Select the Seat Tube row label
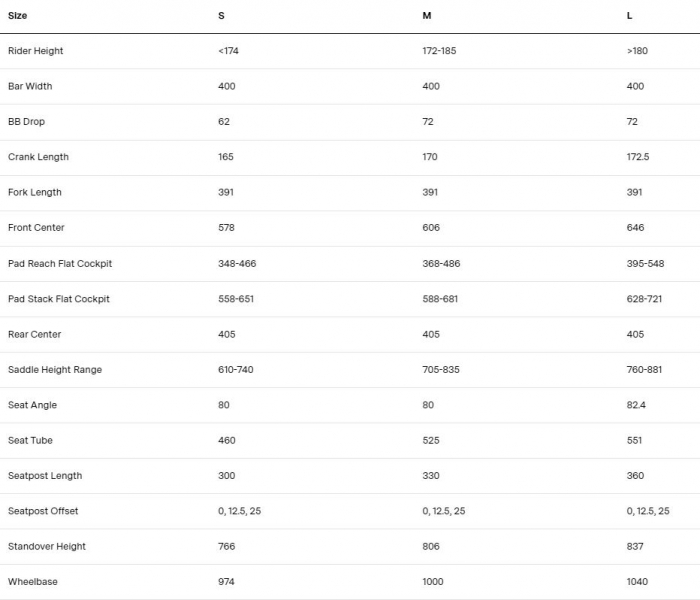This screenshot has width=700, height=600. [30, 440]
